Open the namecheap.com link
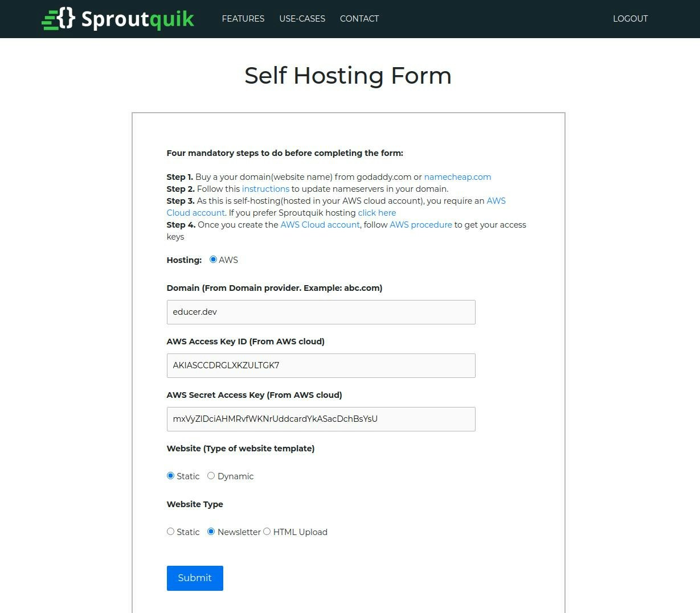700x613 pixels. click(457, 176)
